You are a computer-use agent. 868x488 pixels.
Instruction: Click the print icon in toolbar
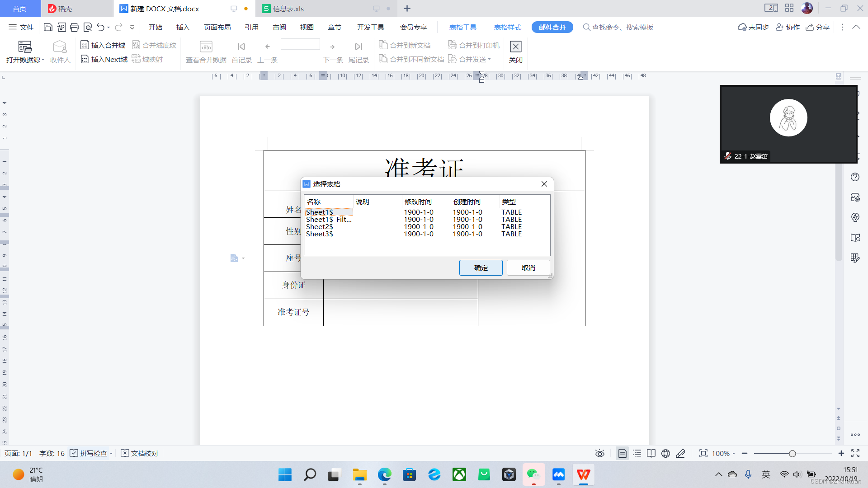point(75,28)
